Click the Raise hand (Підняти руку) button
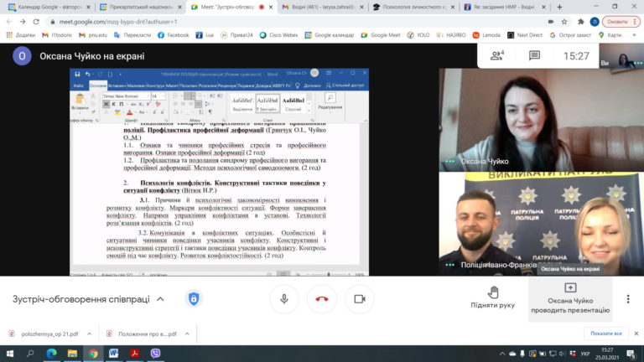Screen dimensions: 644x362 (493, 298)
